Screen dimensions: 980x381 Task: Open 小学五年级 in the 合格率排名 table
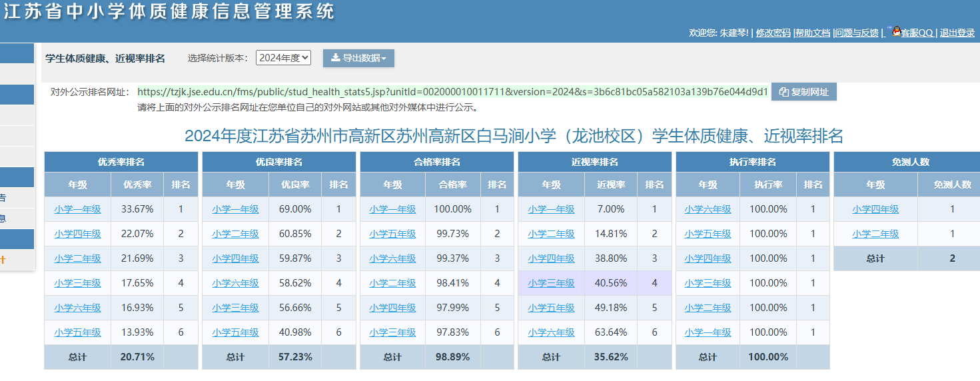(x=392, y=234)
